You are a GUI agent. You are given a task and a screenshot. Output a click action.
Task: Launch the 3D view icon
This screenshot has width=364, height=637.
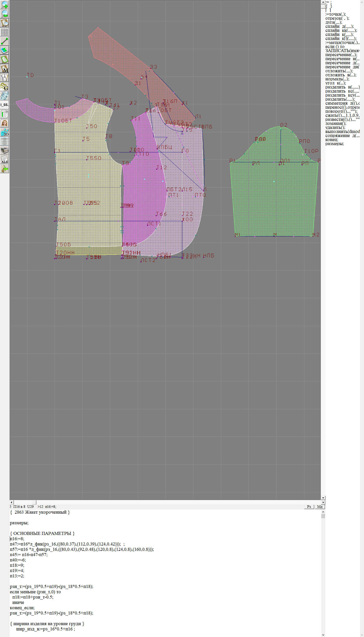point(5,132)
